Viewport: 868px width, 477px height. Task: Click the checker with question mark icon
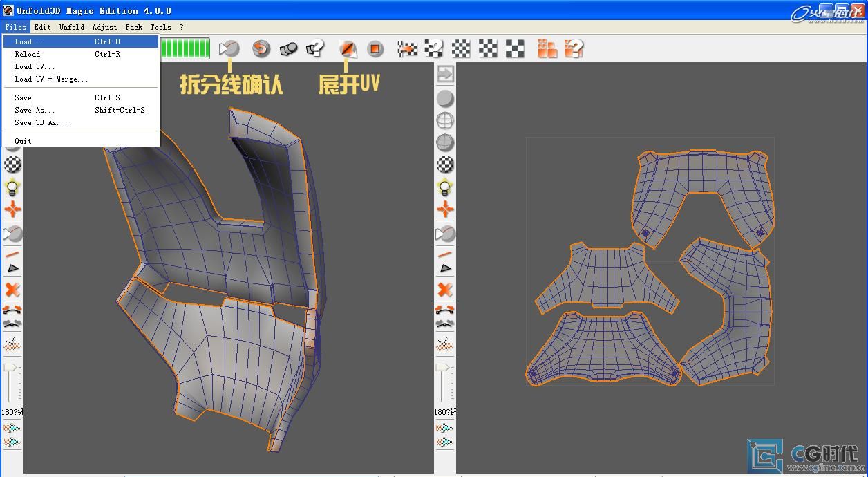point(434,48)
